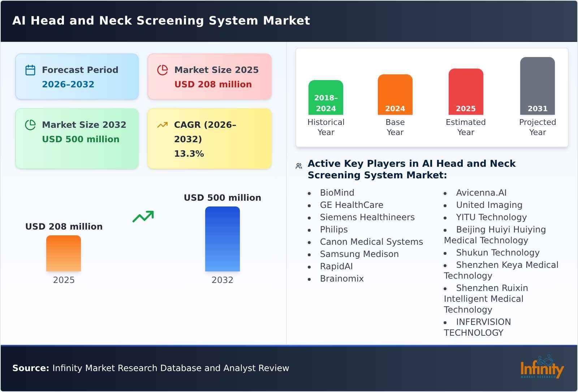Click 'Avicenna.AI' in the key players list

click(481, 193)
